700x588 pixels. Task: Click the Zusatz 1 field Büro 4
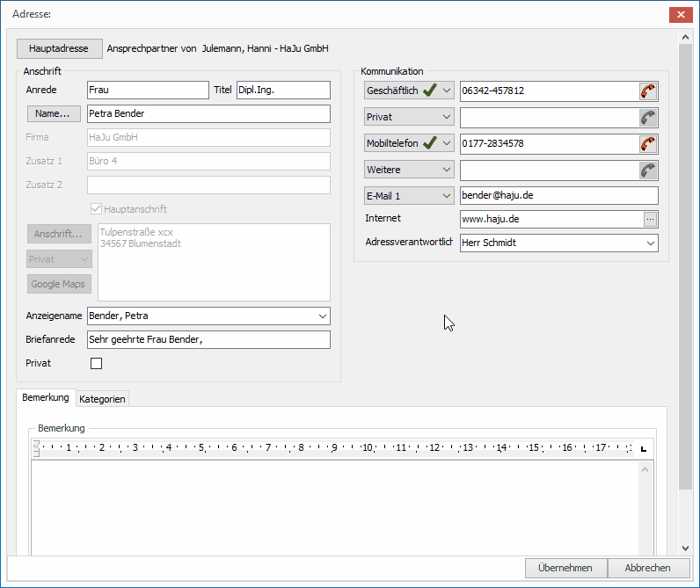[x=208, y=161]
